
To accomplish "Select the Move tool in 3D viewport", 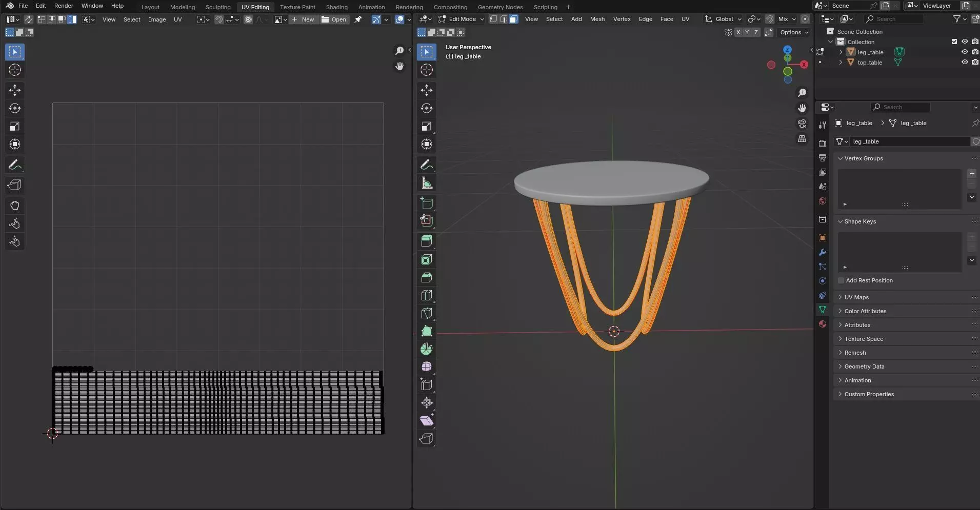I will pos(427,90).
